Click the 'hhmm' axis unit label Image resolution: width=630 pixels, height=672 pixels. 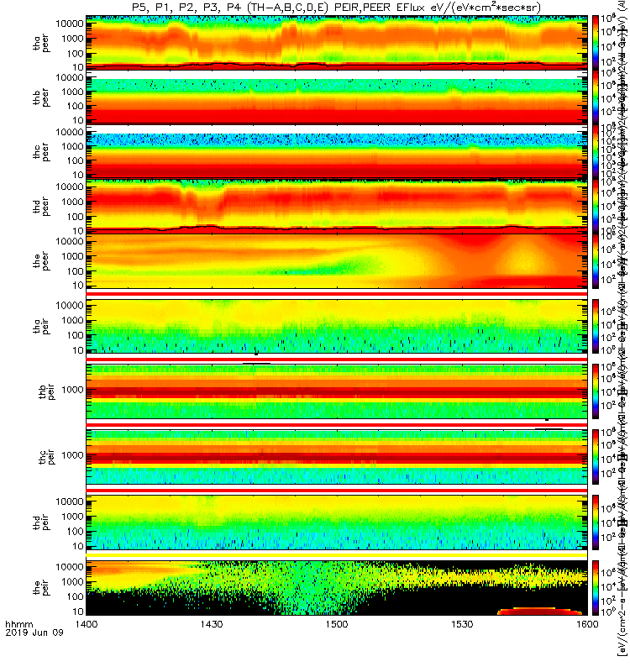(18, 624)
